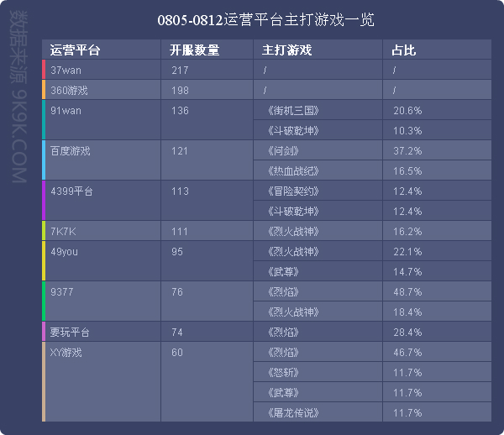Image resolution: width=504 pixels, height=435 pixels.
Task: Select the "XY游戏" platform cell
Action: tap(102, 382)
